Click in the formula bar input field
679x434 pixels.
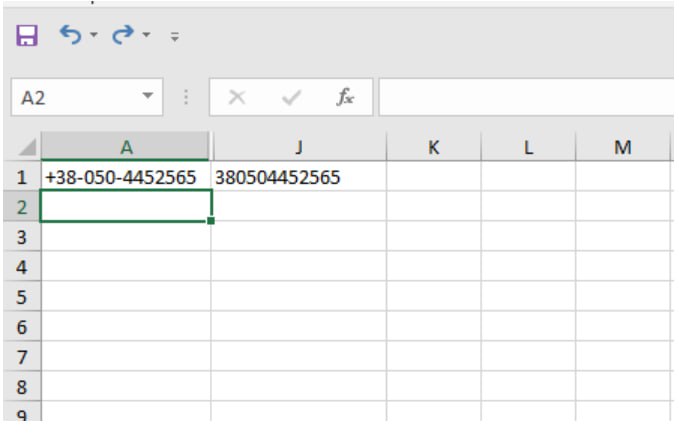525,97
